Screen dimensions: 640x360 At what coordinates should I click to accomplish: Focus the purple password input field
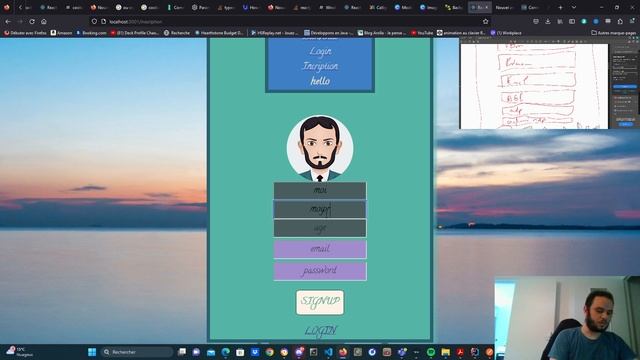click(320, 271)
